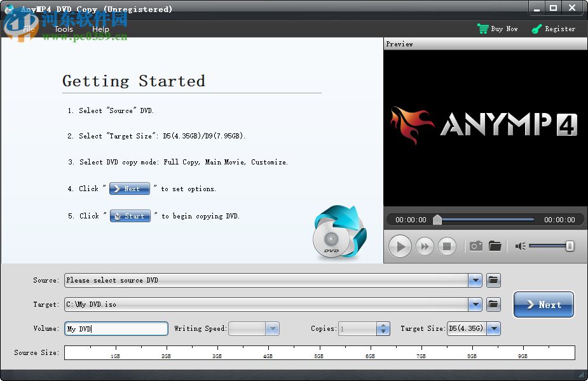The height and width of the screenshot is (381, 588).
Task: Open the Tools menu
Action: (64, 29)
